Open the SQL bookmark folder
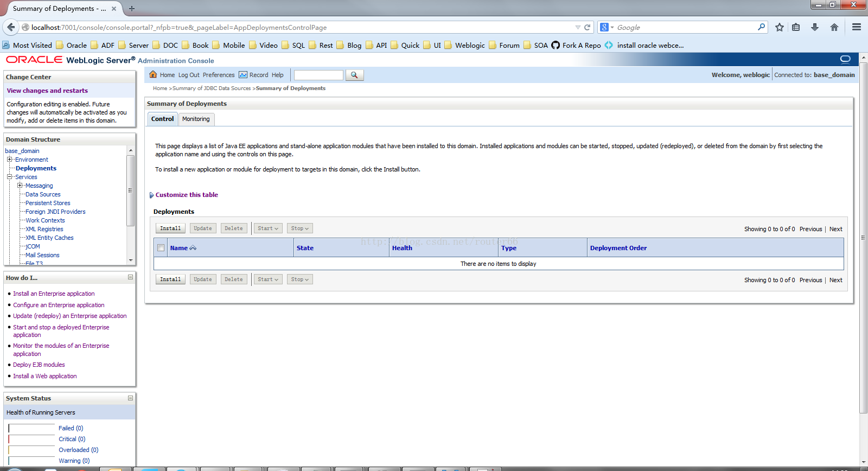The width and height of the screenshot is (868, 471). (293, 45)
